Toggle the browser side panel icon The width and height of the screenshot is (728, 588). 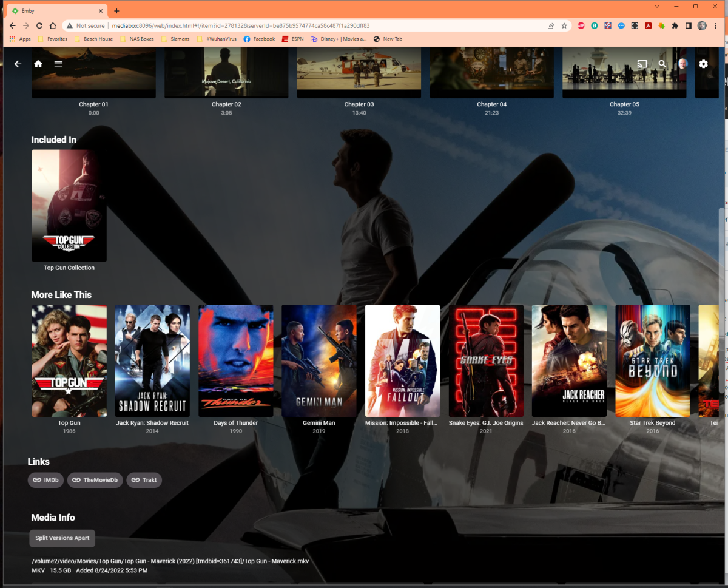[689, 26]
